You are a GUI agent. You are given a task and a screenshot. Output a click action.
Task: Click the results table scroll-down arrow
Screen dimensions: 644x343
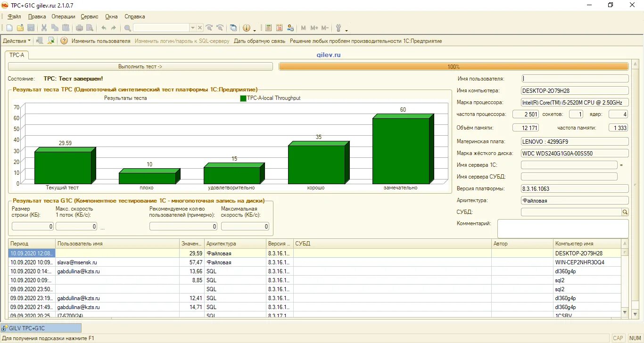tap(625, 312)
